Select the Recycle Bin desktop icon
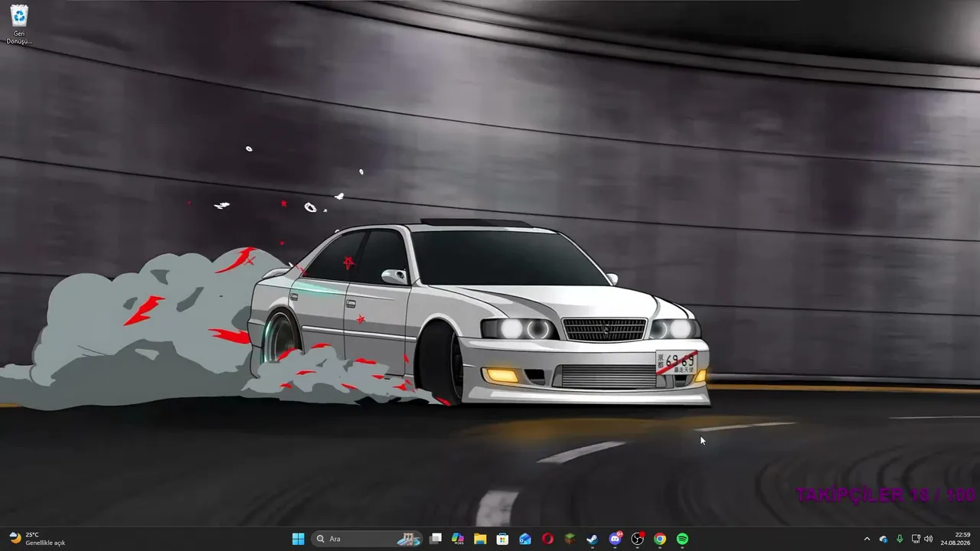 pyautogui.click(x=19, y=24)
